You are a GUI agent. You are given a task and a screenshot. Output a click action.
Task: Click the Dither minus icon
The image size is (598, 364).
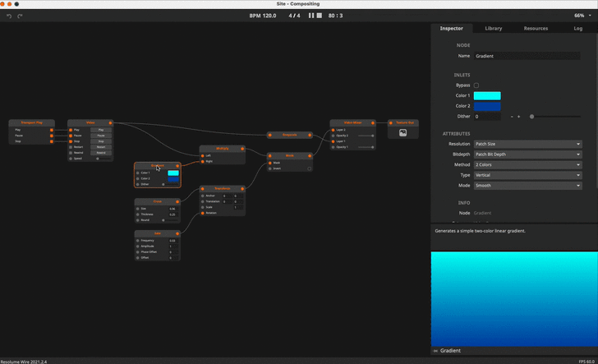tap(512, 117)
